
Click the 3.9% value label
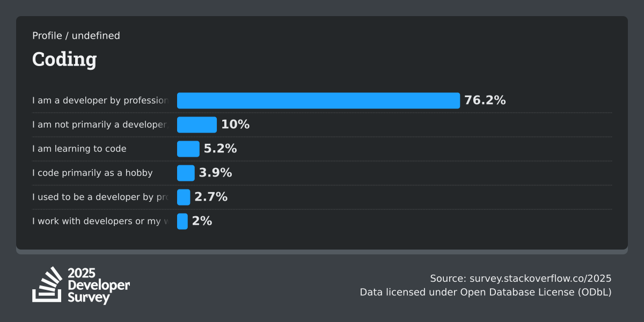point(215,173)
